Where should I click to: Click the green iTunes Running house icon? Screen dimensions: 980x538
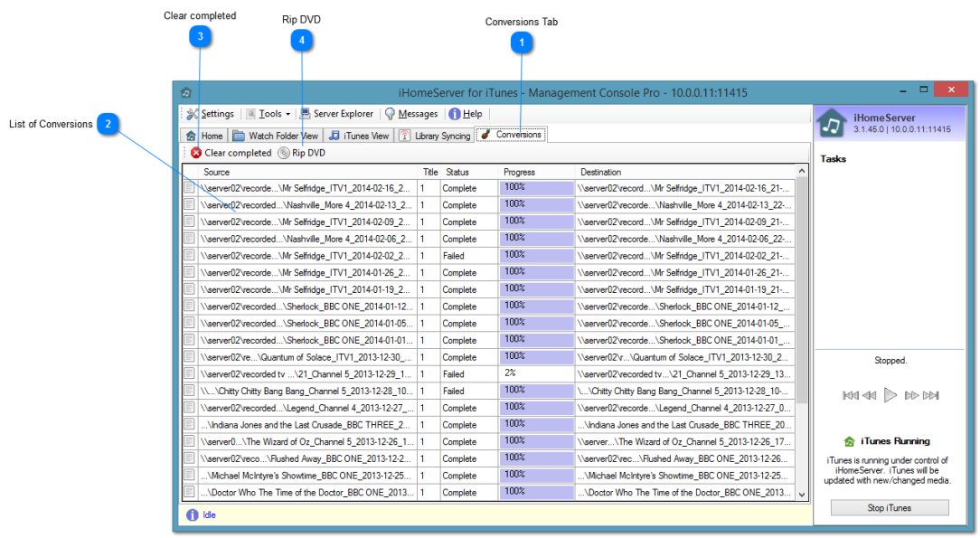tap(849, 441)
